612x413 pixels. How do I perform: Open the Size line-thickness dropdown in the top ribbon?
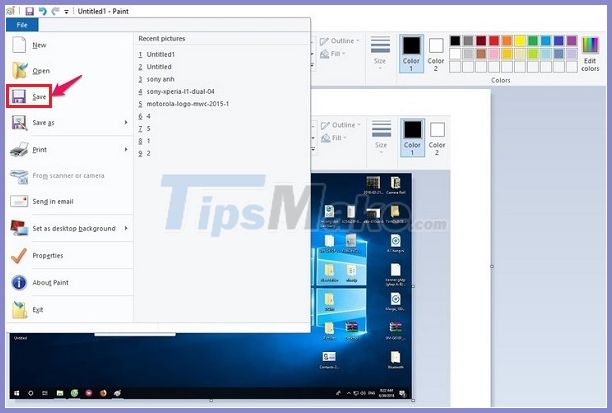coord(380,53)
